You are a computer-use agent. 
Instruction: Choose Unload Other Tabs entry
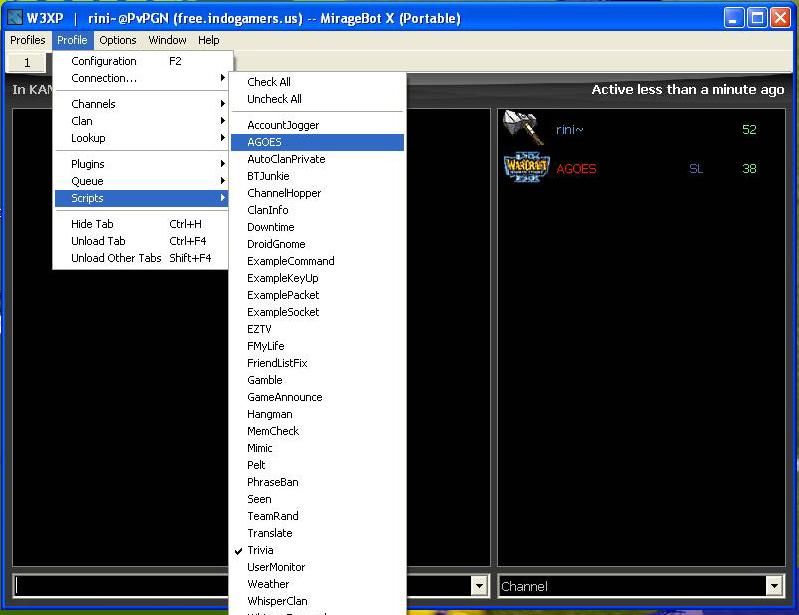pyautogui.click(x=142, y=258)
